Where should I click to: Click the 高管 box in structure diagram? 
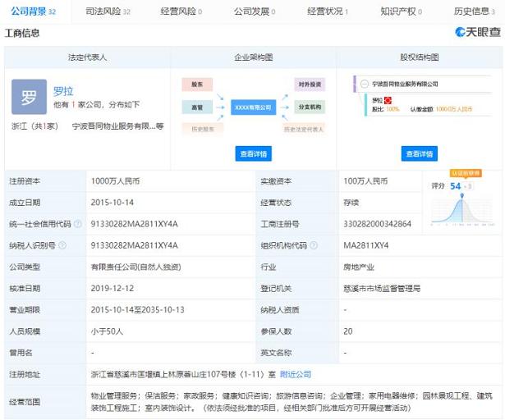point(197,107)
